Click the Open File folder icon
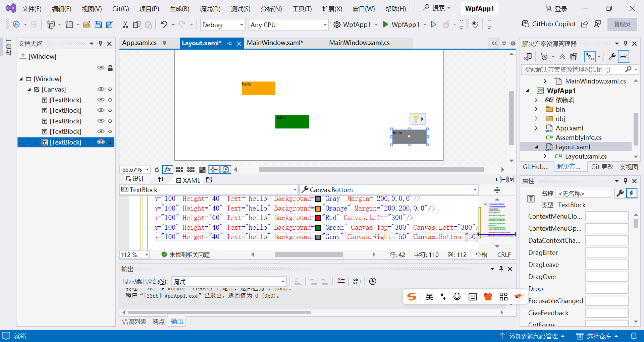The height and width of the screenshot is (342, 644). (x=87, y=24)
